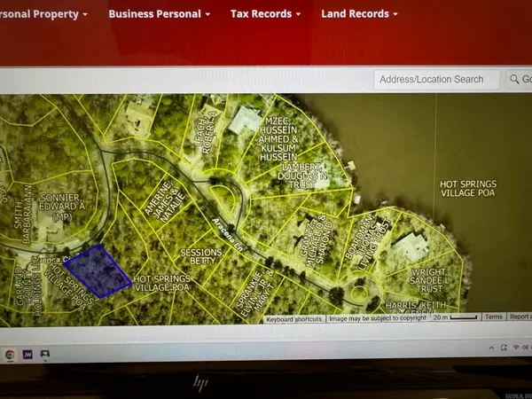Screen dimensions: 532x399
Task: Open the Business Personal dropdown menu
Action: pos(159,14)
